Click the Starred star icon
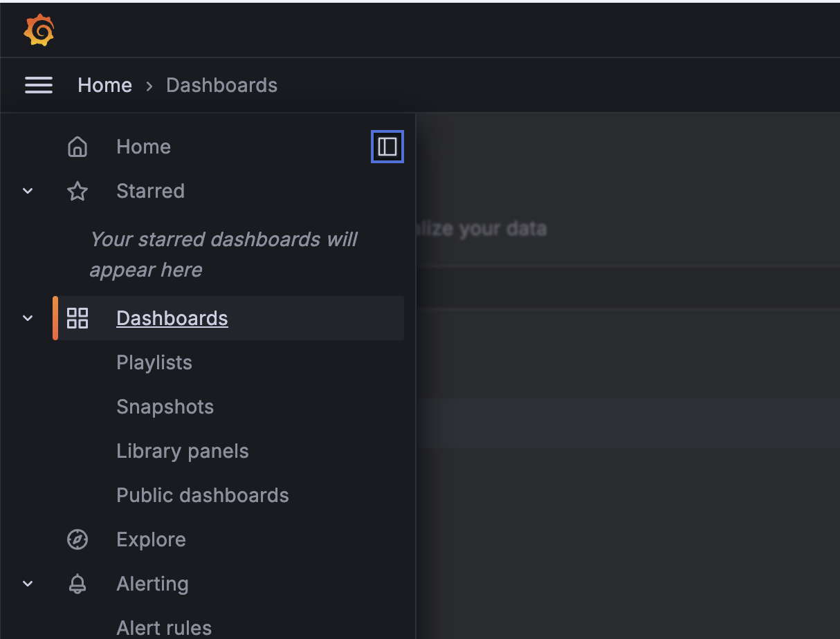The image size is (840, 639). 77,191
